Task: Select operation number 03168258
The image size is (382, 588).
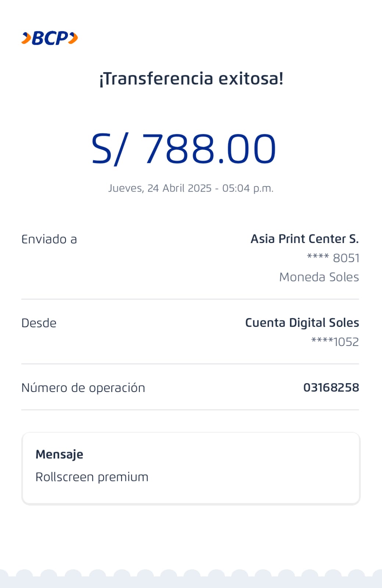Action: coord(331,388)
